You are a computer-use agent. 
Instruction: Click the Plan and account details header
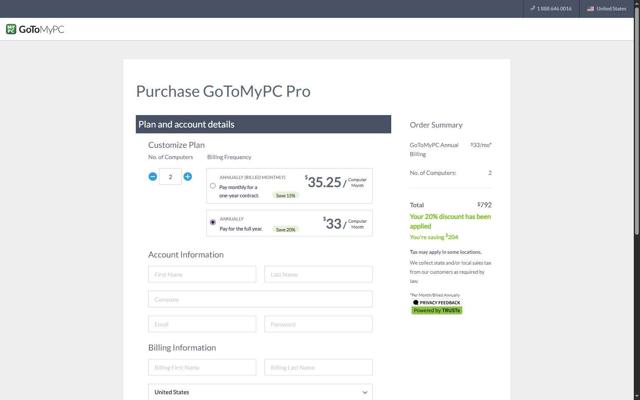263,124
